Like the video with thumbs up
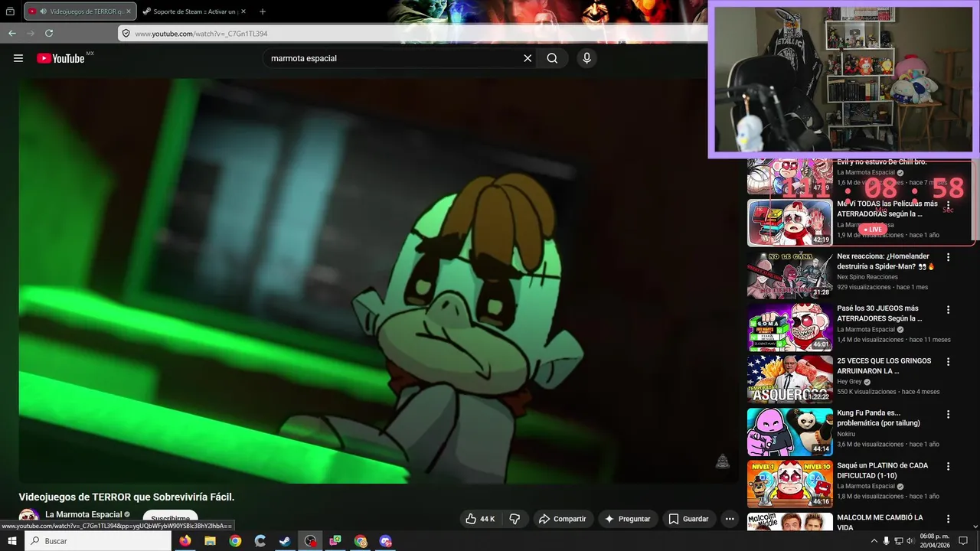Screen dimensions: 980x551 pos(481,519)
